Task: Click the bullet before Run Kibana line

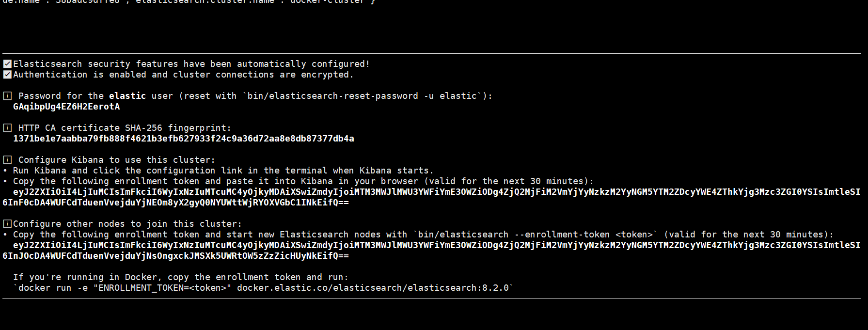Action: click(x=5, y=171)
